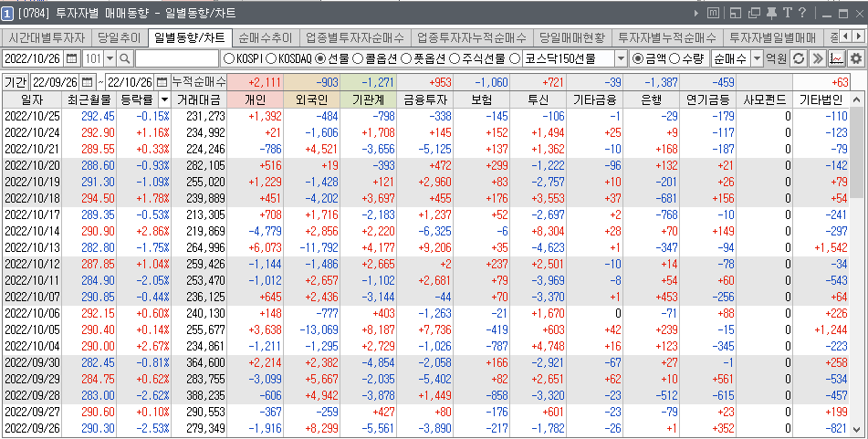
Task: Click the pin window icon in title bar
Action: click(x=771, y=13)
